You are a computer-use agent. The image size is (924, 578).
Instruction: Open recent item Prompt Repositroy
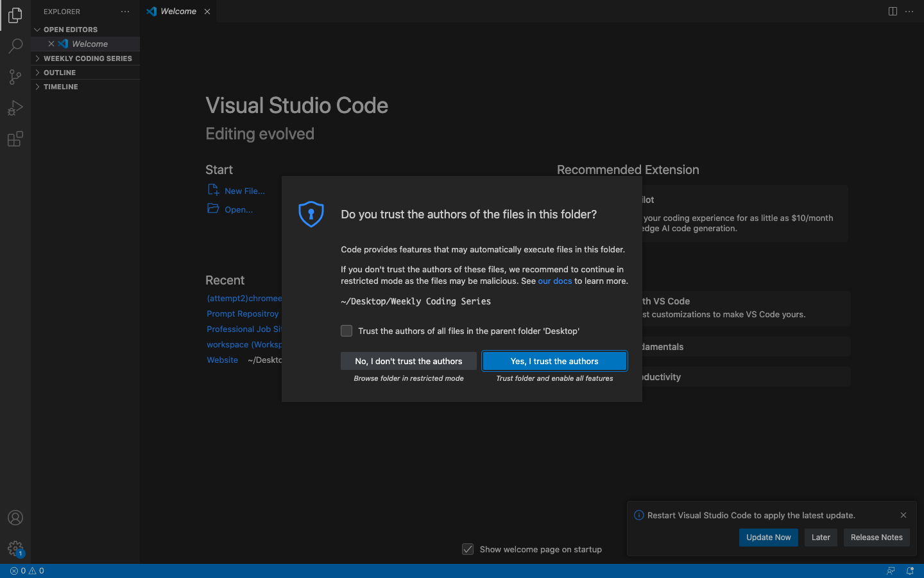(x=243, y=313)
